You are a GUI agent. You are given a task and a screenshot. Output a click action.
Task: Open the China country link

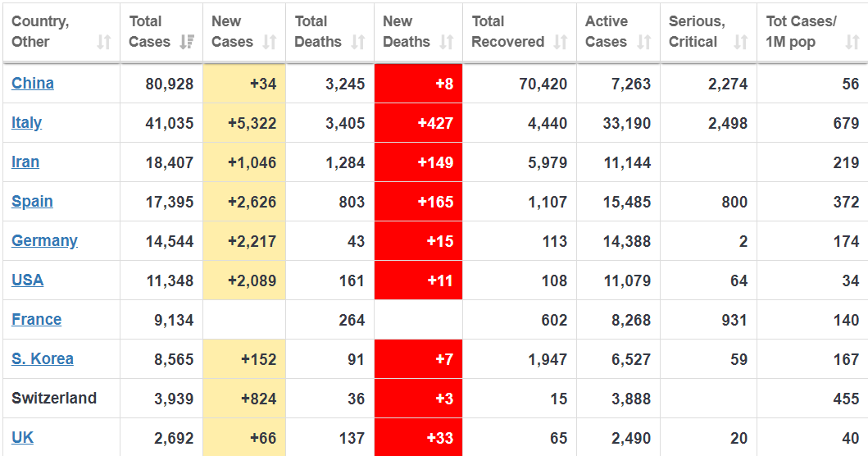pyautogui.click(x=33, y=83)
